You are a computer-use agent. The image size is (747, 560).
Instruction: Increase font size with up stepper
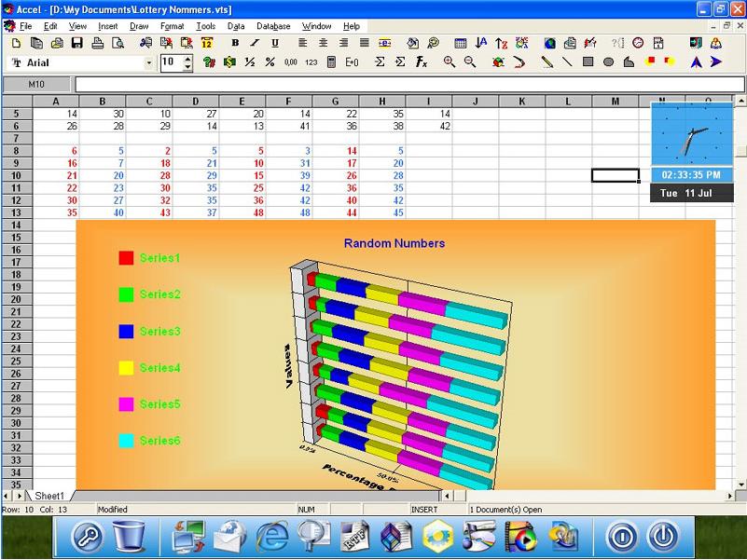coord(187,59)
